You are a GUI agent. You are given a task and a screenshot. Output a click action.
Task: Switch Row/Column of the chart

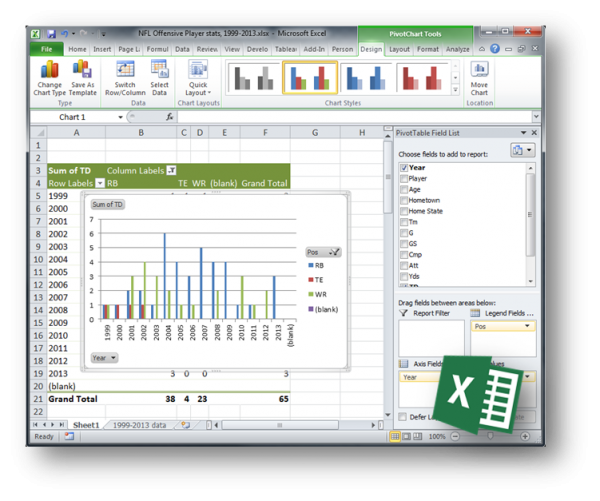[125, 78]
